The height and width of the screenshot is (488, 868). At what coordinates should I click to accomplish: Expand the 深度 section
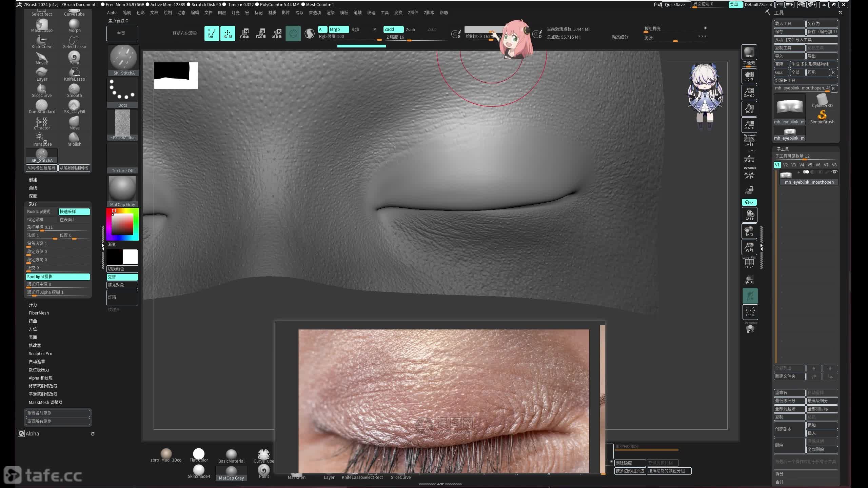pos(33,196)
